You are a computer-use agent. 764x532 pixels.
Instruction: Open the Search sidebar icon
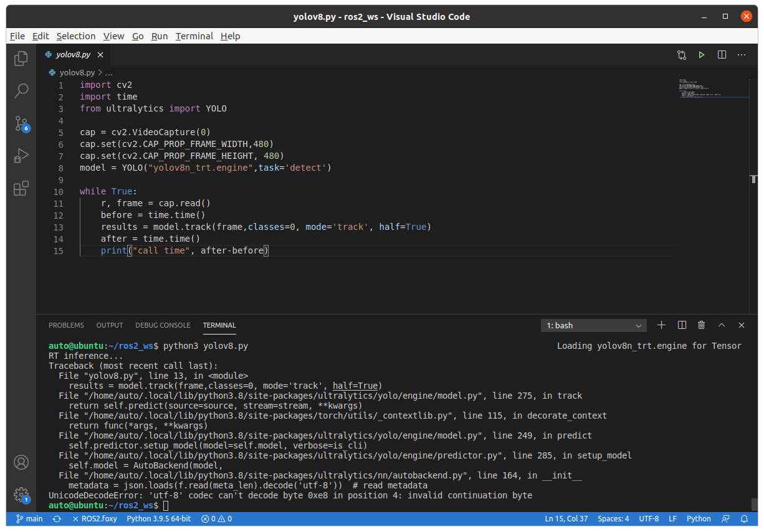(21, 90)
